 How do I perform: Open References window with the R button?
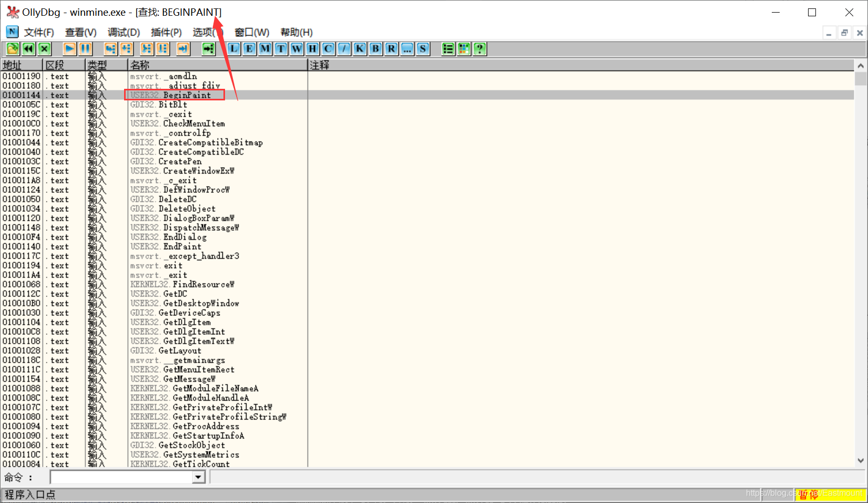[392, 49]
